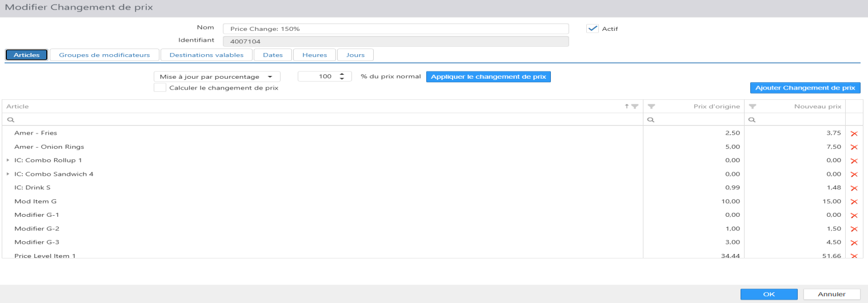Expand the IC: Combo Sandwich 4 row
Image resolution: width=868 pixels, height=303 pixels.
tap(8, 174)
